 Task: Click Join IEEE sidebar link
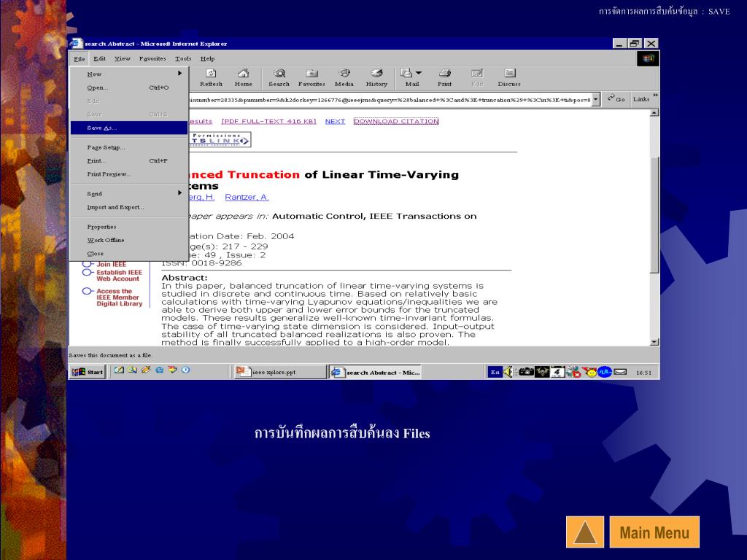tap(112, 264)
